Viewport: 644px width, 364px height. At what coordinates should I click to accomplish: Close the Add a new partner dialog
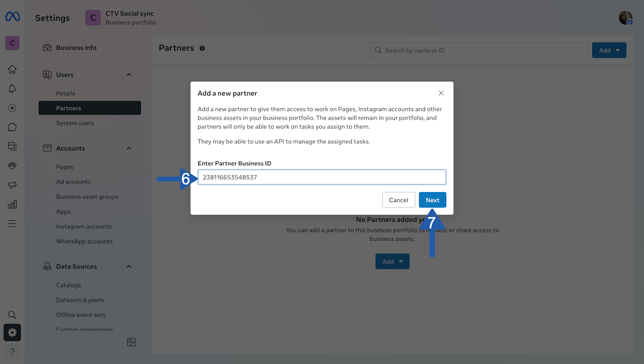(x=441, y=93)
